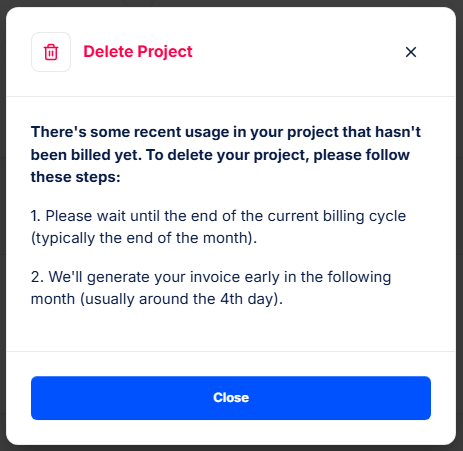Click the number '2.' of the second step
The width and height of the screenshot is (463, 451).
coord(37,277)
